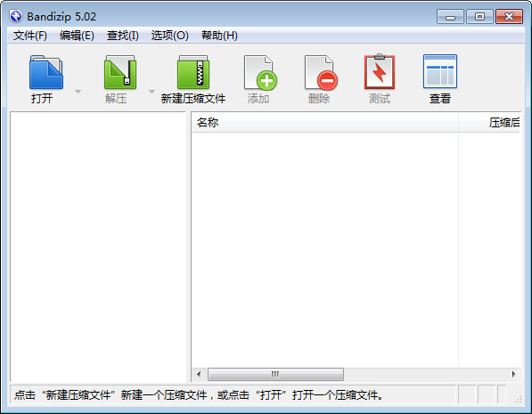
Task: Click the Bandizip logo in title bar
Action: click(16, 16)
